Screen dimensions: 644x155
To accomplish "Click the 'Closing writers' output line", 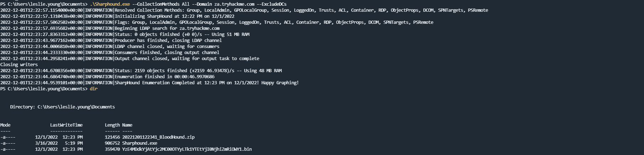I will 19,64.
